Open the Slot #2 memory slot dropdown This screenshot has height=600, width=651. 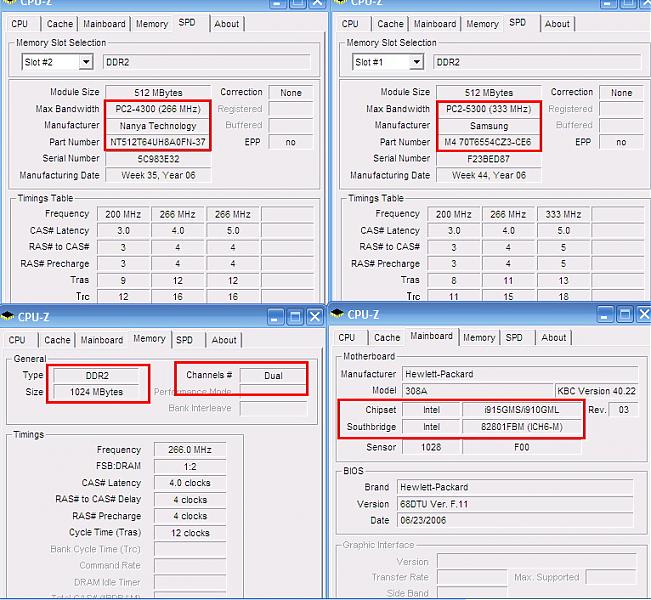85,62
